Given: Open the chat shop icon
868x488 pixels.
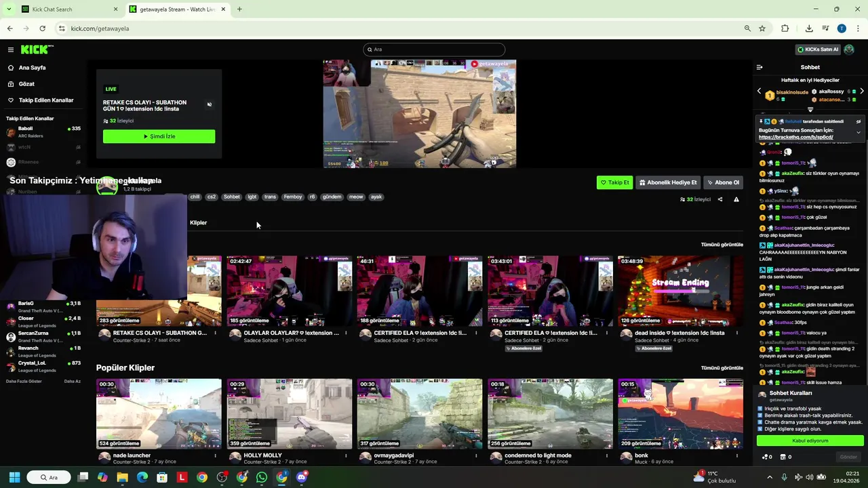Looking at the screenshot, I should click(785, 457).
